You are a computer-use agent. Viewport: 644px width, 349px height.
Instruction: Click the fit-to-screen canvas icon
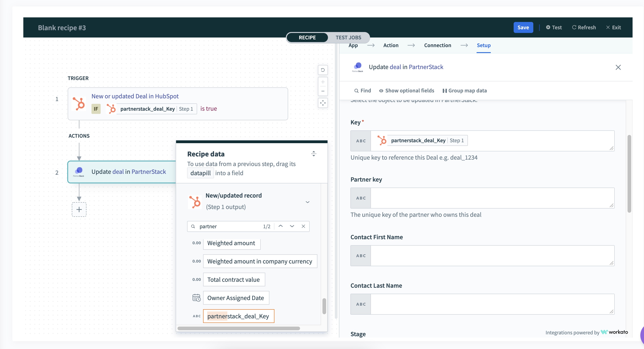coord(322,103)
